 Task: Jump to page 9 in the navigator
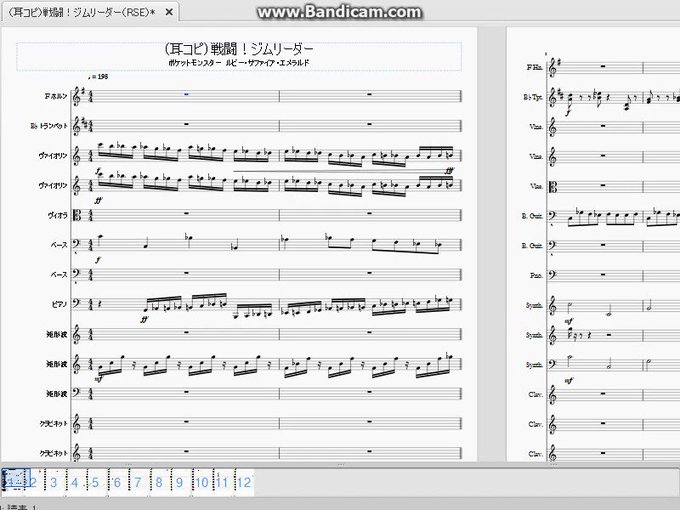pyautogui.click(x=180, y=482)
